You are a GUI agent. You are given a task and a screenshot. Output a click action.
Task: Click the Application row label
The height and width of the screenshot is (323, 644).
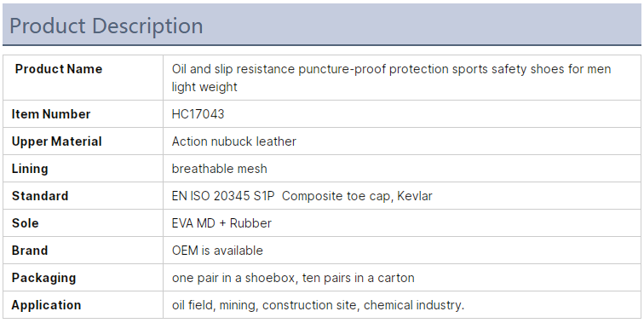coord(46,305)
